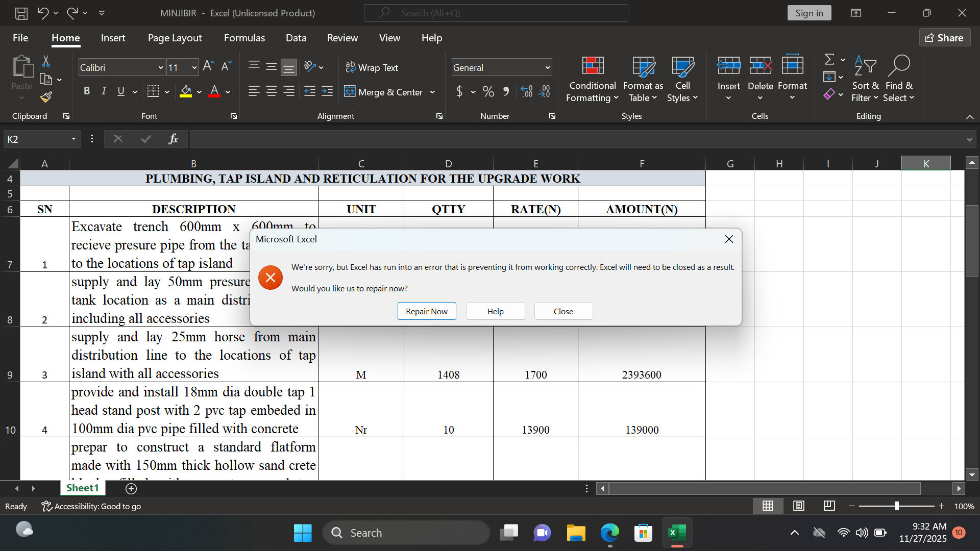Select the Format Painter
Image resolution: width=980 pixels, height=551 pixels.
point(46,97)
